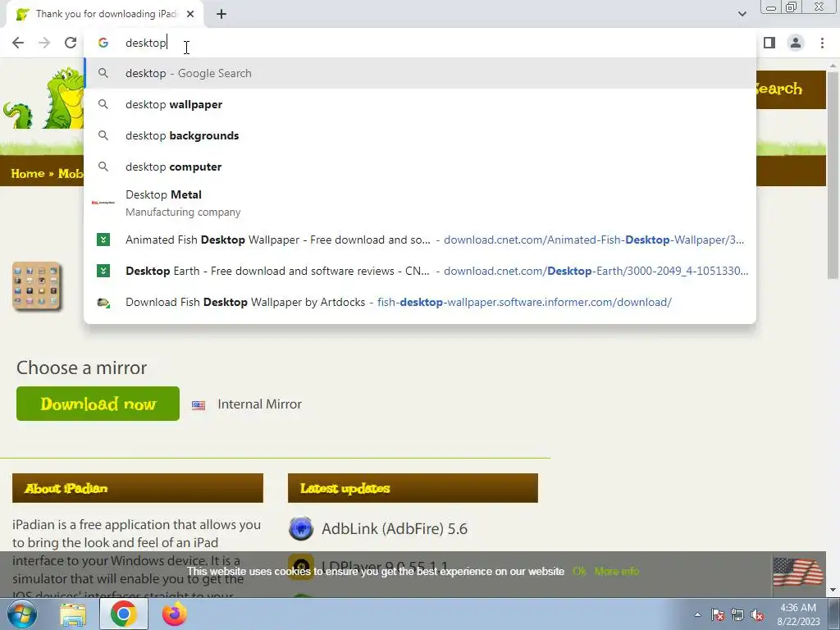Choose 'desktop computer' suggestion

point(420,167)
